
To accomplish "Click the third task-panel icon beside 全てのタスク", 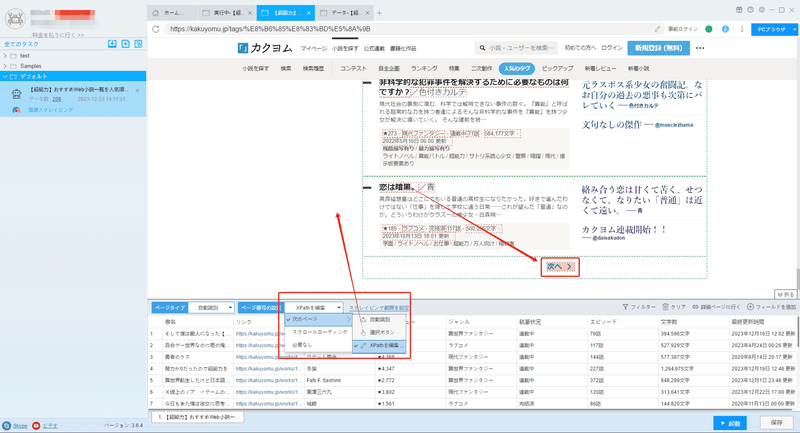I will click(x=138, y=44).
